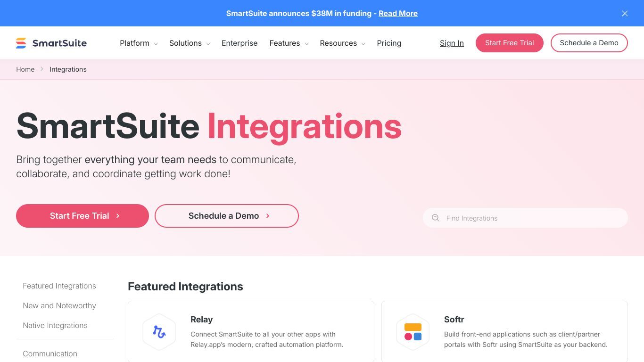Select Communication category in sidebar

[50, 354]
